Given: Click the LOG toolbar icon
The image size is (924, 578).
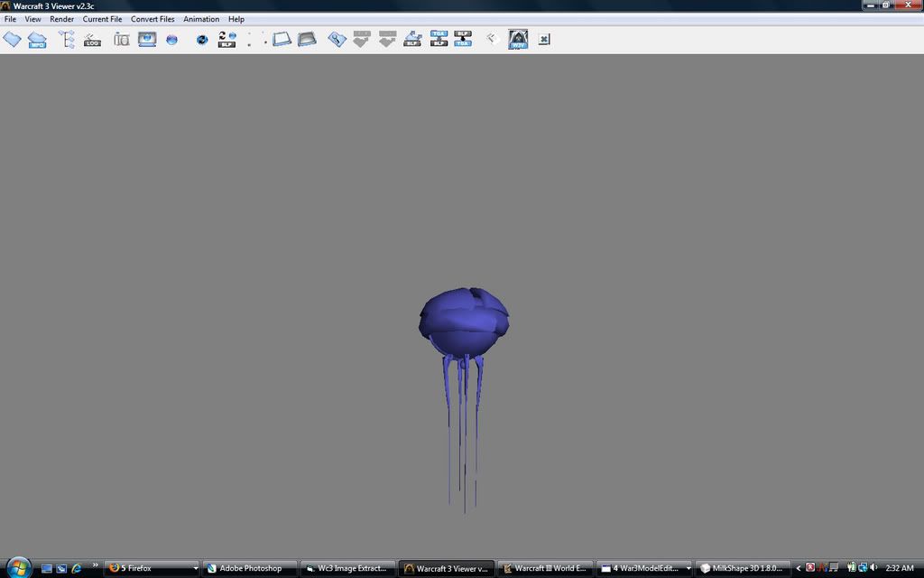Looking at the screenshot, I should point(93,40).
